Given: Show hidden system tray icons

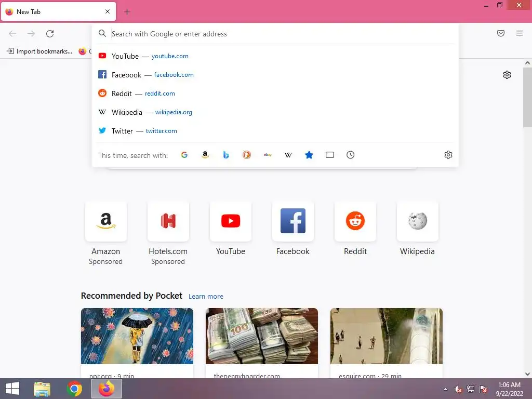Looking at the screenshot, I should tap(445, 389).
